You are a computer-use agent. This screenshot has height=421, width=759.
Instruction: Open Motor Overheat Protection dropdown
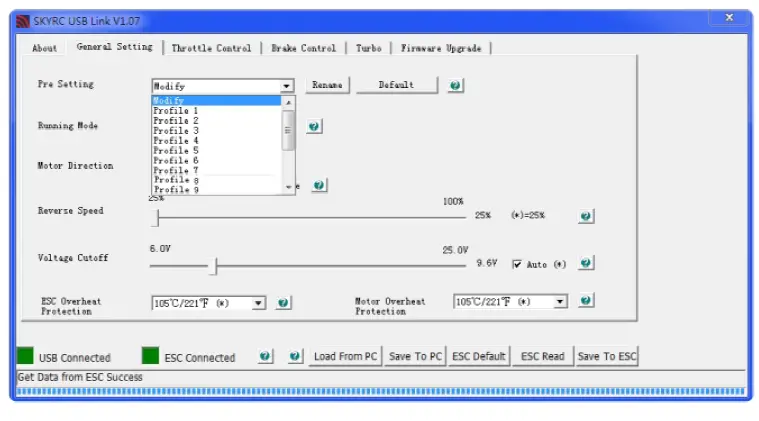pyautogui.click(x=560, y=302)
